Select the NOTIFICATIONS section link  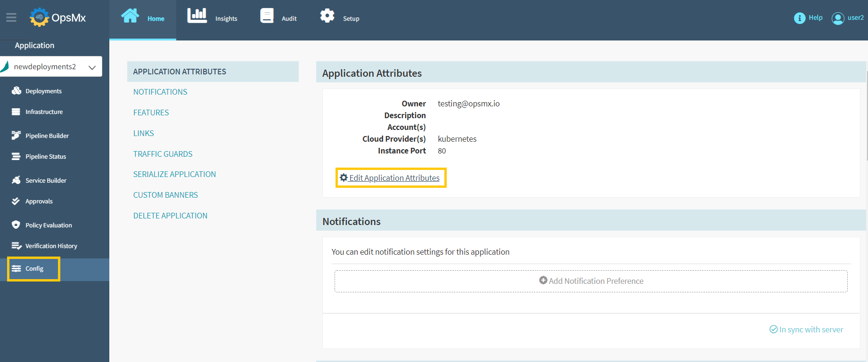pos(160,92)
